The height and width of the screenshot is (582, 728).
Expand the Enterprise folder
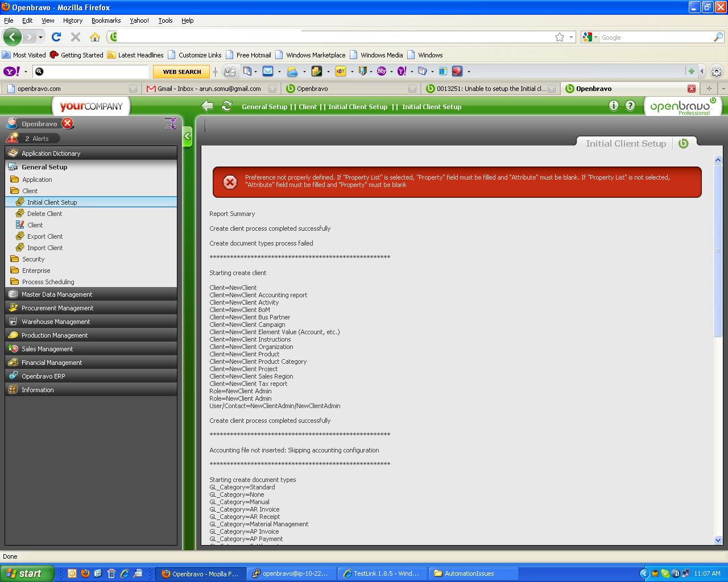click(x=36, y=271)
